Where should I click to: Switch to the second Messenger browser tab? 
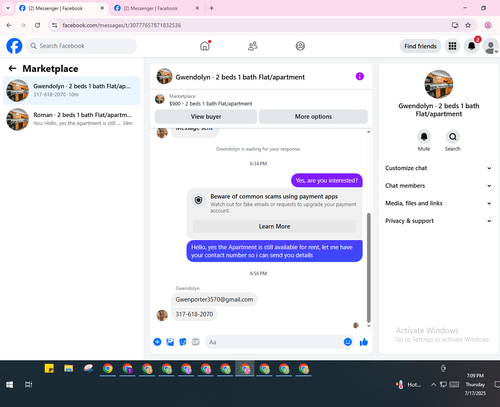157,8
